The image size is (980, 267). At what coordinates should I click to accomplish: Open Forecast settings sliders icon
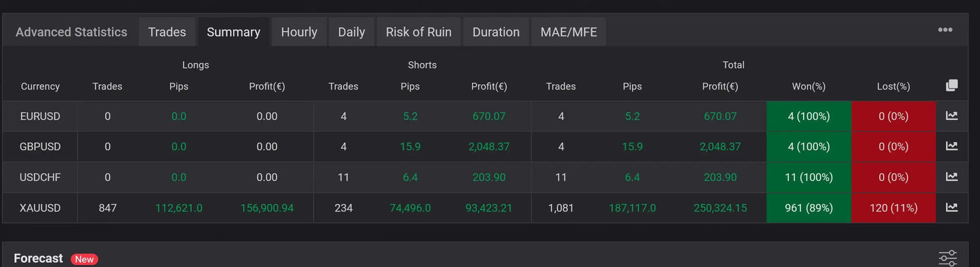point(947,258)
